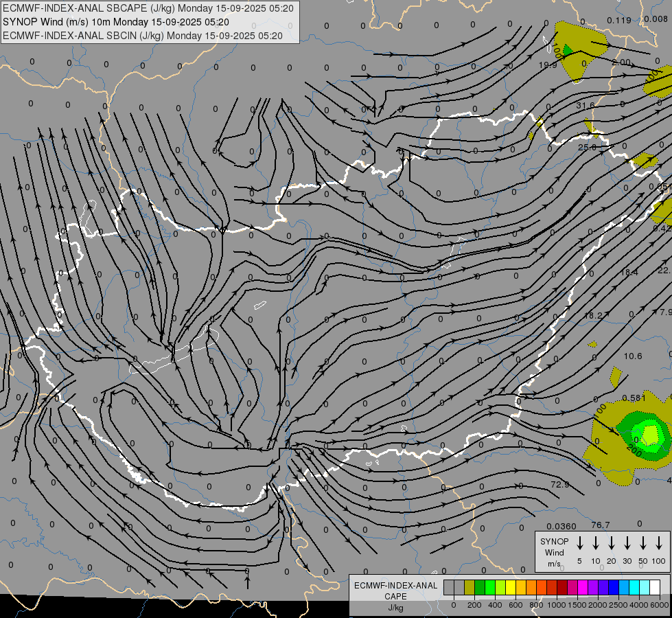Select the pure yellow CAPE legend swatch
672x618 pixels.
tap(511, 587)
